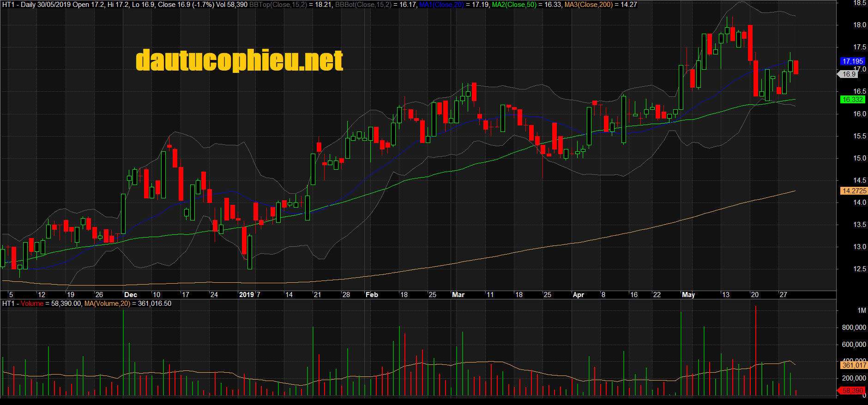The height and width of the screenshot is (405, 868).
Task: Click the 1M volume axis label
Action: coord(862,310)
